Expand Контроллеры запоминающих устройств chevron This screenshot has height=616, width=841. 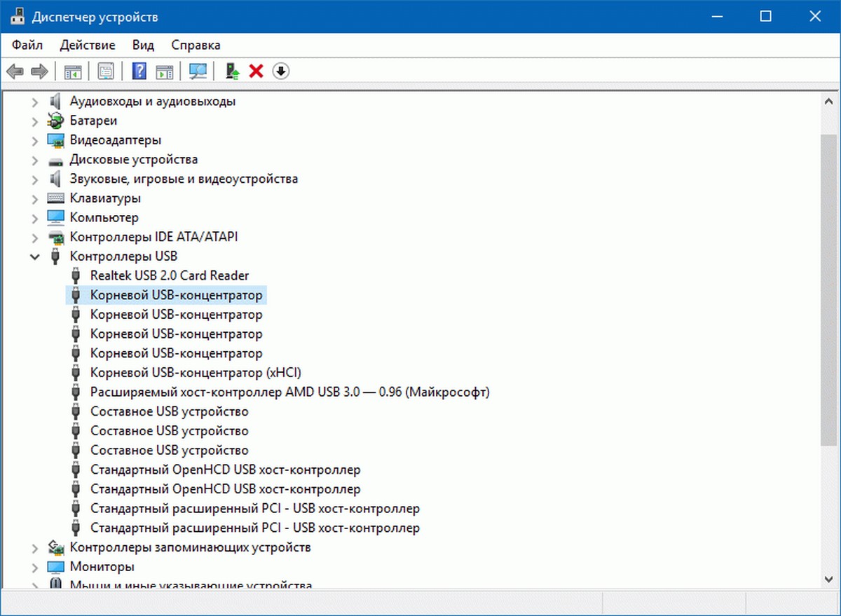34,547
